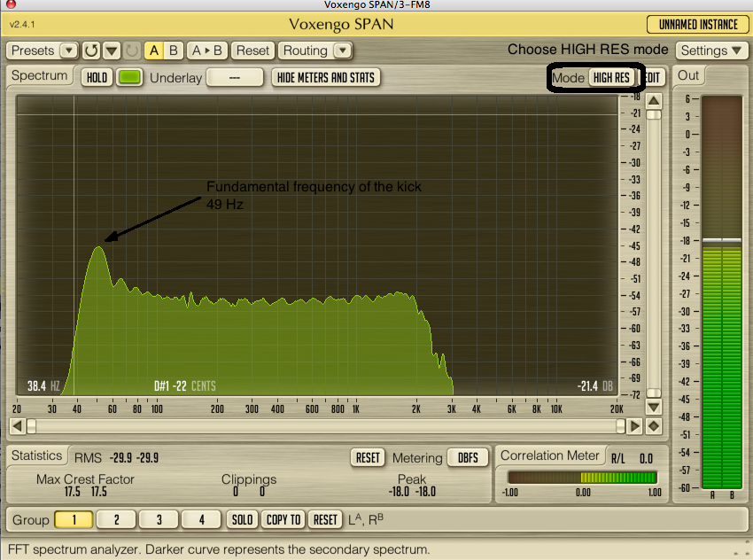Open the Underlay selector
Image resolution: width=753 pixels, height=560 pixels.
point(235,77)
